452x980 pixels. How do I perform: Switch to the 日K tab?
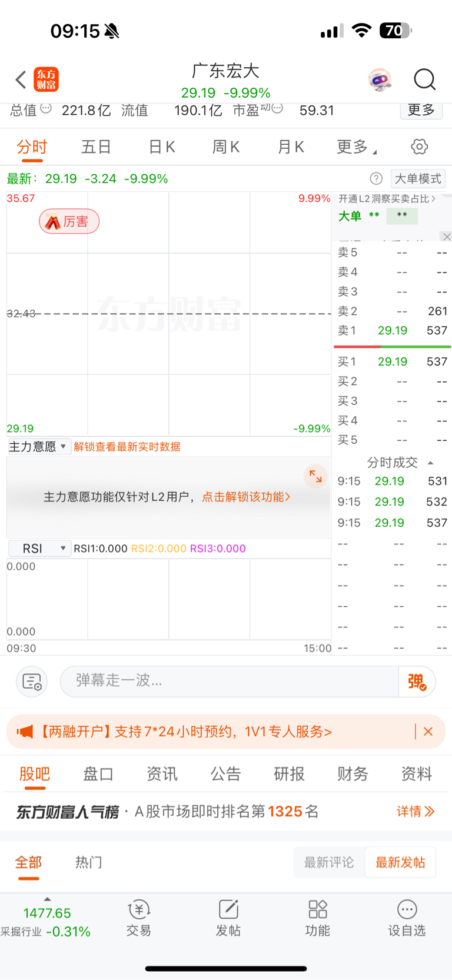pyautogui.click(x=162, y=147)
